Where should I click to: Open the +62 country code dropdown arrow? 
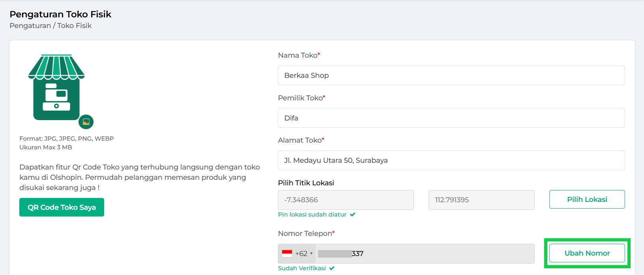(x=311, y=254)
